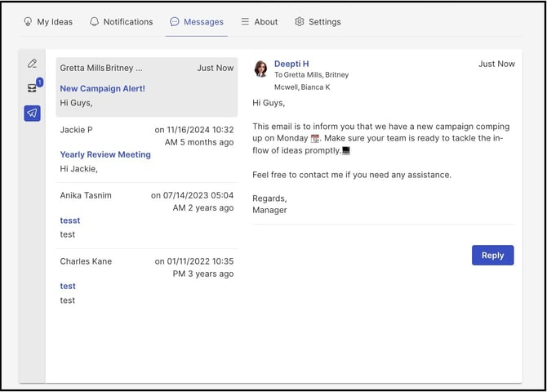Click the 11/16/2024 10:32 AM timestamp

(194, 136)
